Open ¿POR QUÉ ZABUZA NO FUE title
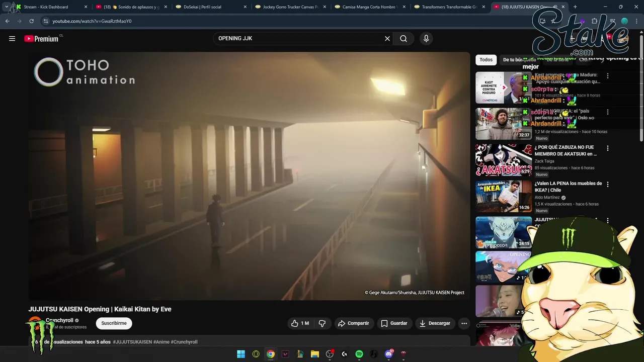 tap(566, 150)
